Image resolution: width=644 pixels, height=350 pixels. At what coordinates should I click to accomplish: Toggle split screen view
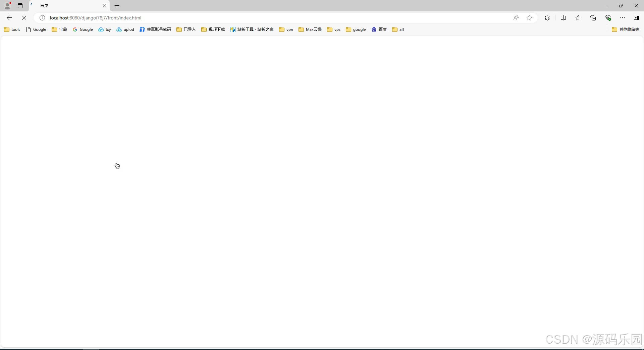pyautogui.click(x=564, y=17)
